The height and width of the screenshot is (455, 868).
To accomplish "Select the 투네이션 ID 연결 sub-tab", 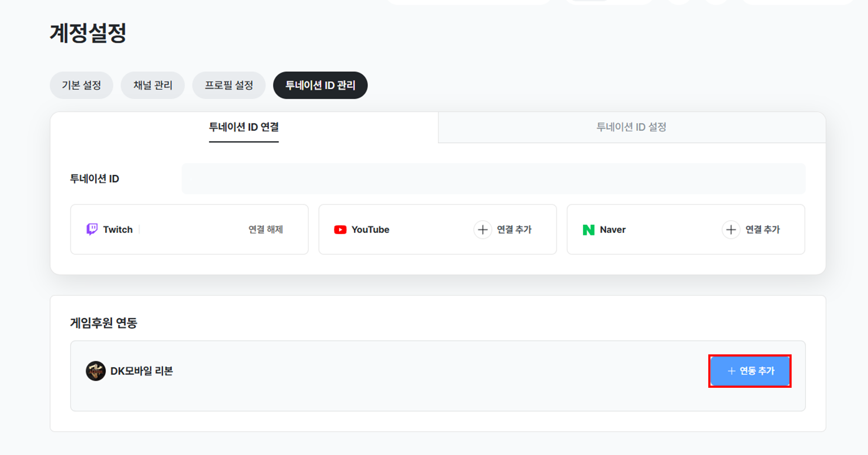I will click(244, 127).
